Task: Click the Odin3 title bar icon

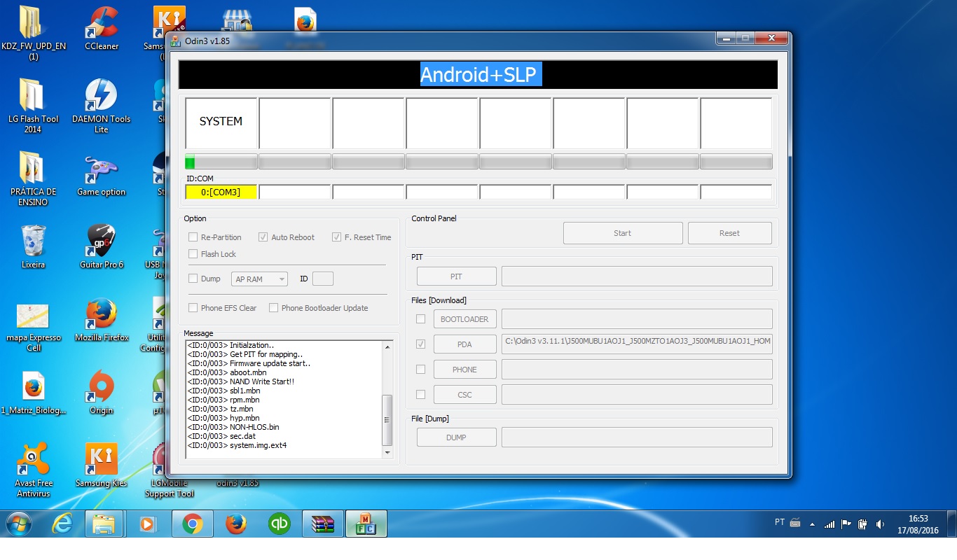Action: point(176,40)
